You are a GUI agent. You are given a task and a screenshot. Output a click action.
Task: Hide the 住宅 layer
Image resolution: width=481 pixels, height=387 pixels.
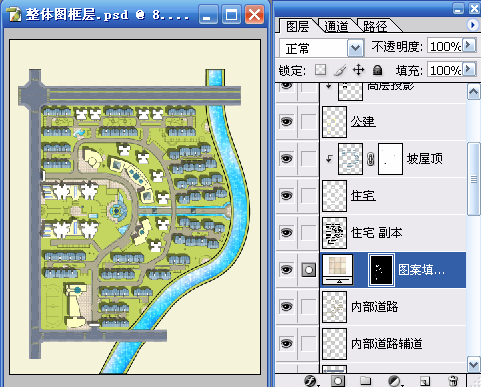(286, 195)
